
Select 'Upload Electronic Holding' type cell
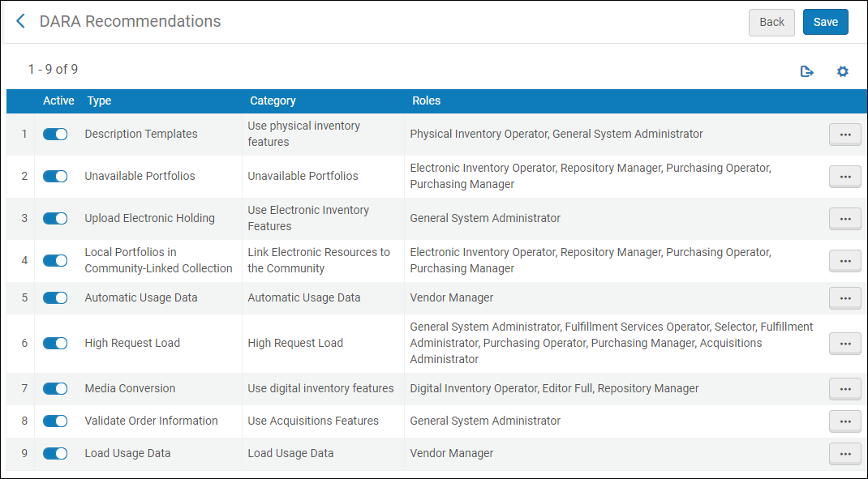[149, 218]
